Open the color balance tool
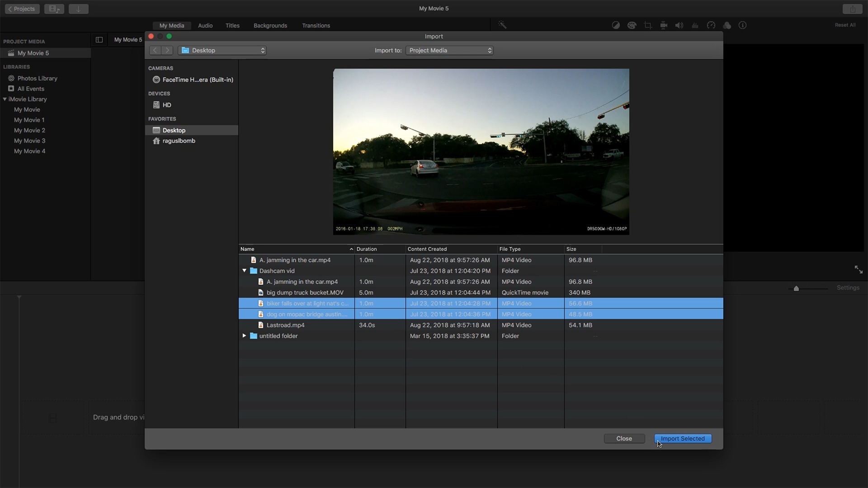Image resolution: width=868 pixels, height=488 pixels. [x=616, y=25]
